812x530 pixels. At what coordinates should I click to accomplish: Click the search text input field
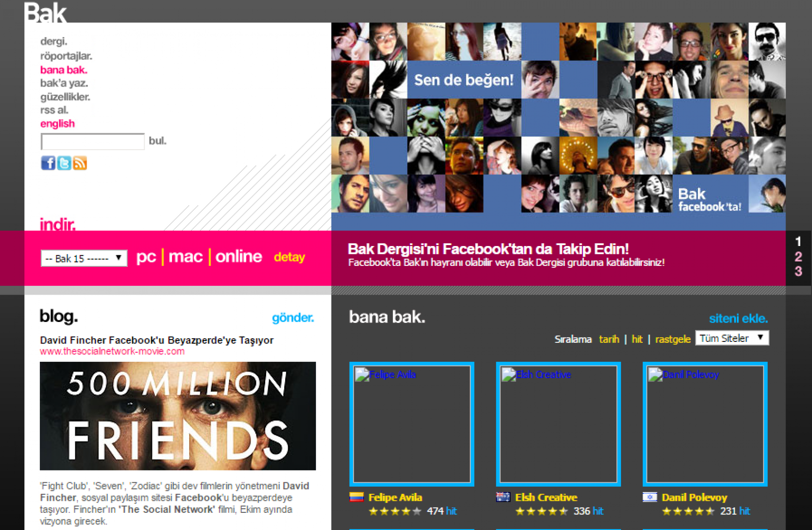pyautogui.click(x=92, y=142)
